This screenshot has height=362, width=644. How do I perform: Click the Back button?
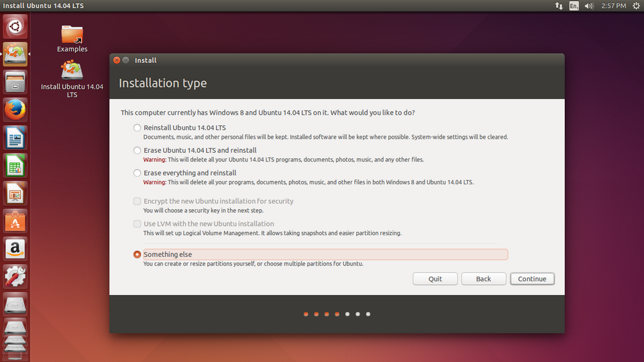(484, 279)
